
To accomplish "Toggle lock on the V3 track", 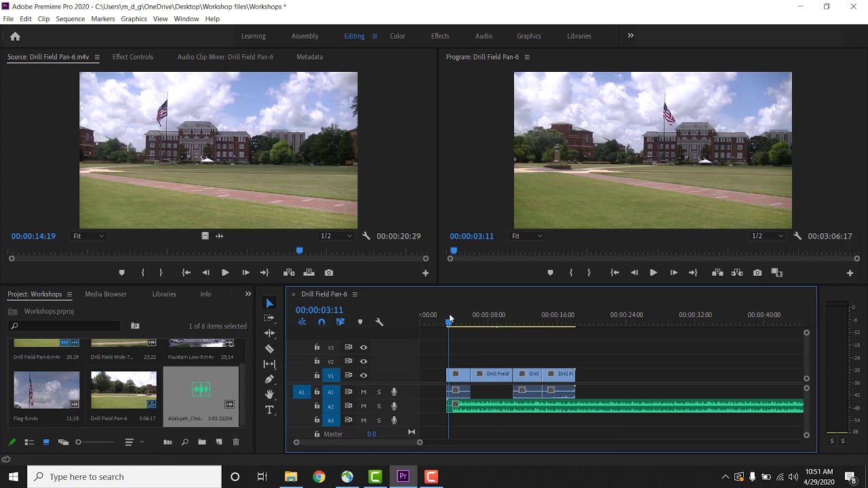I will point(317,347).
